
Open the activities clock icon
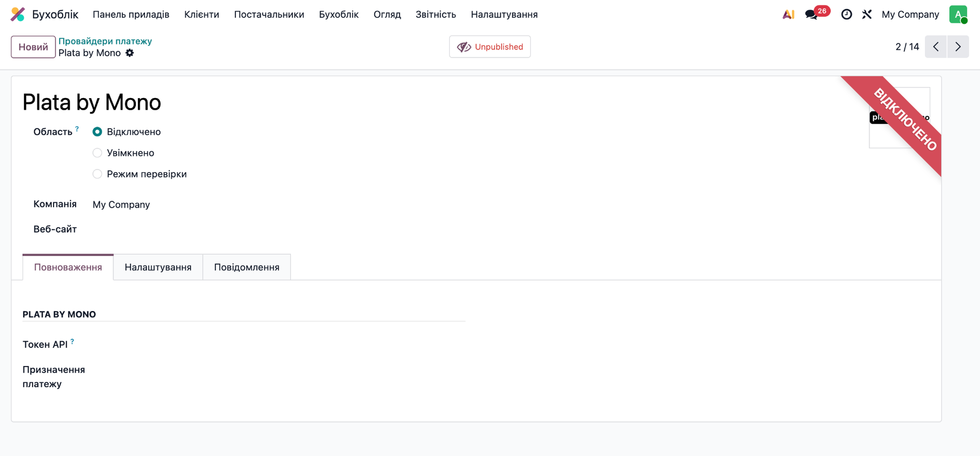tap(846, 14)
